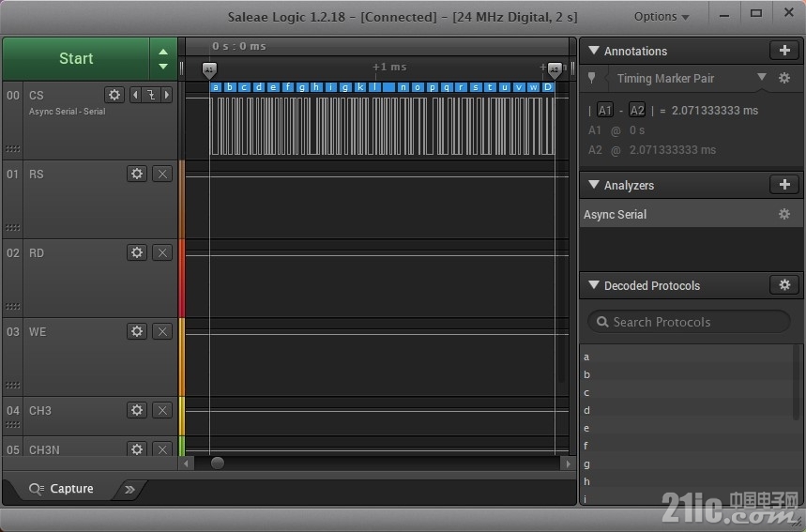Remove the CH3 channel with X
The height and width of the screenshot is (532, 806).
pyautogui.click(x=162, y=410)
